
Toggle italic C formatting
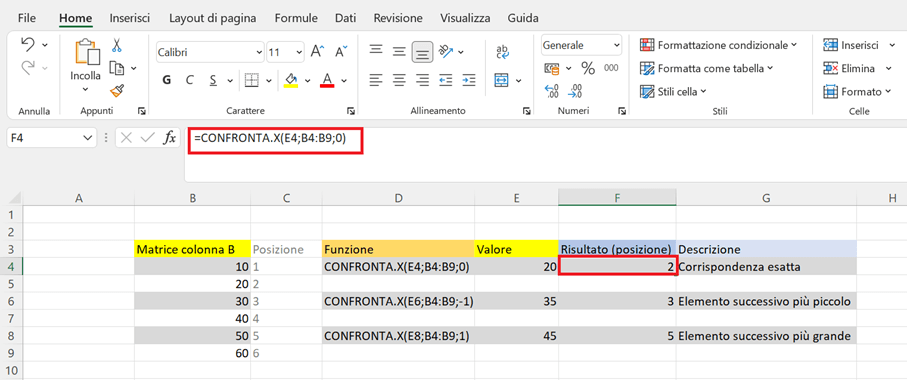[x=189, y=80]
